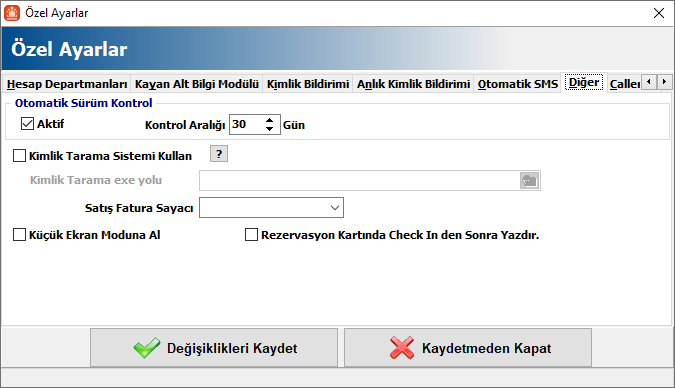
Task: Click the red X icon on Kaydetmeden Kapat
Action: 402,348
